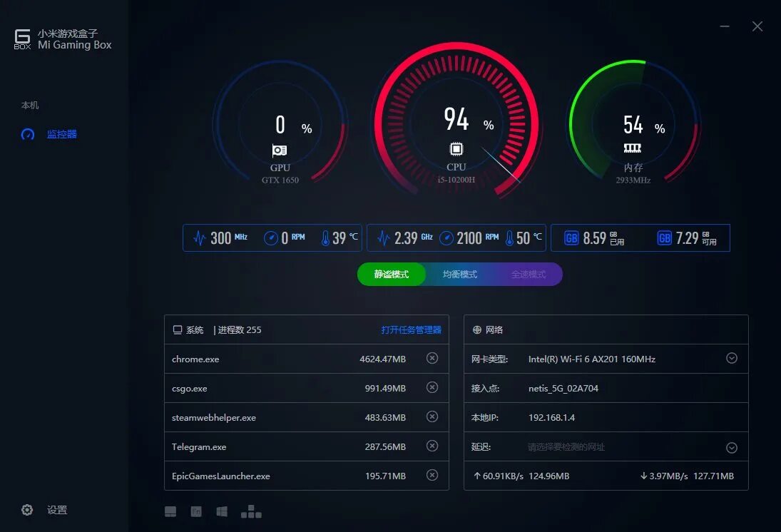Close the Mi Gaming Box window
Viewport: 781px width, 532px height.
[757, 26]
